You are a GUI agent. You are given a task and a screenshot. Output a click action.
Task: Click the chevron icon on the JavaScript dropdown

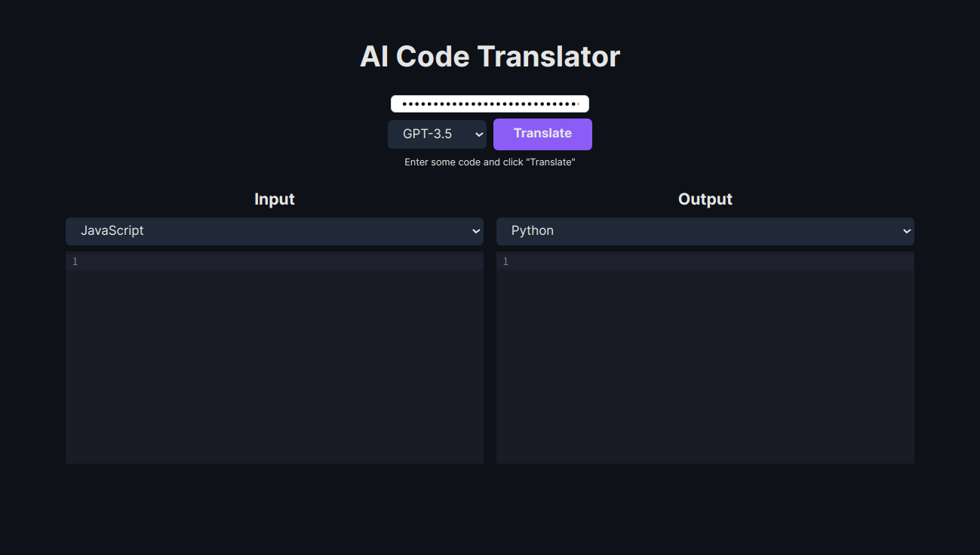pyautogui.click(x=475, y=231)
